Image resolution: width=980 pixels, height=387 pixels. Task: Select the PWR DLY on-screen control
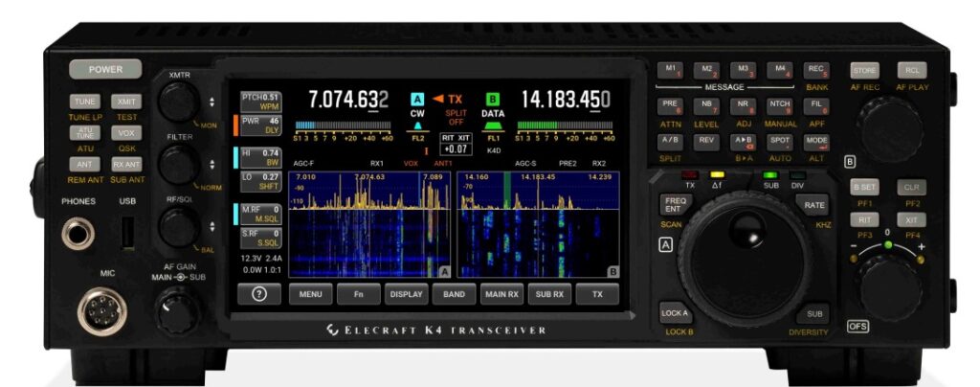pyautogui.click(x=261, y=125)
